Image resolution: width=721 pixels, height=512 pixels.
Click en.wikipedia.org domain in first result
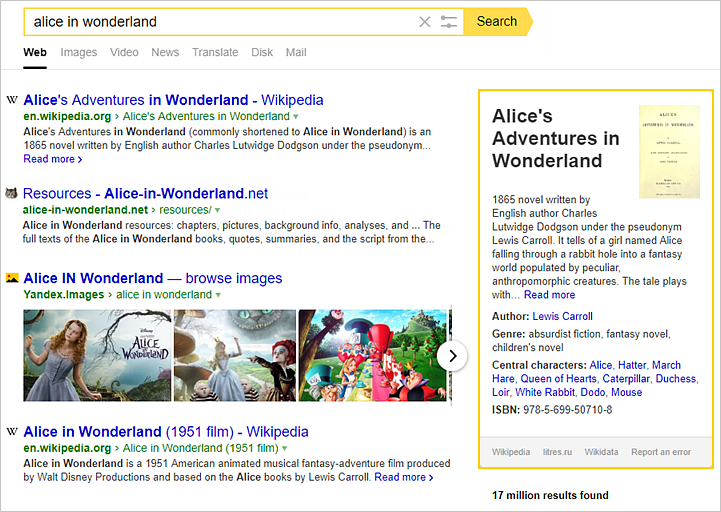coord(67,116)
